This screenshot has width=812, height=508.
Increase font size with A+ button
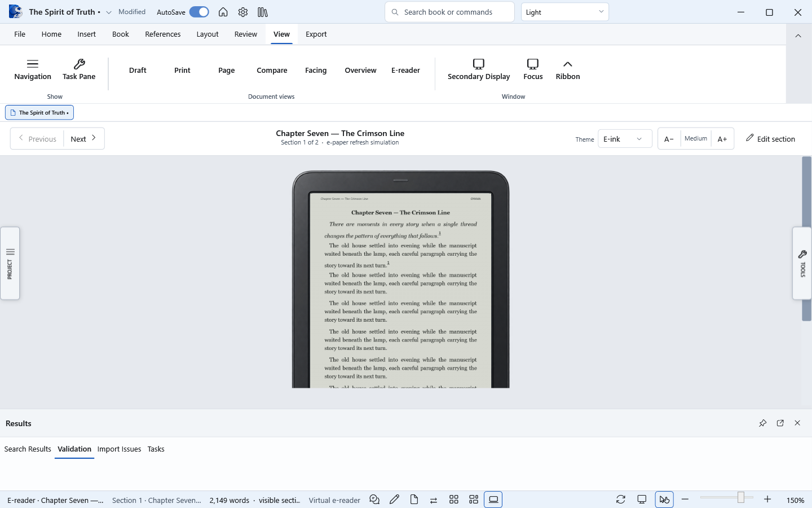click(x=722, y=139)
